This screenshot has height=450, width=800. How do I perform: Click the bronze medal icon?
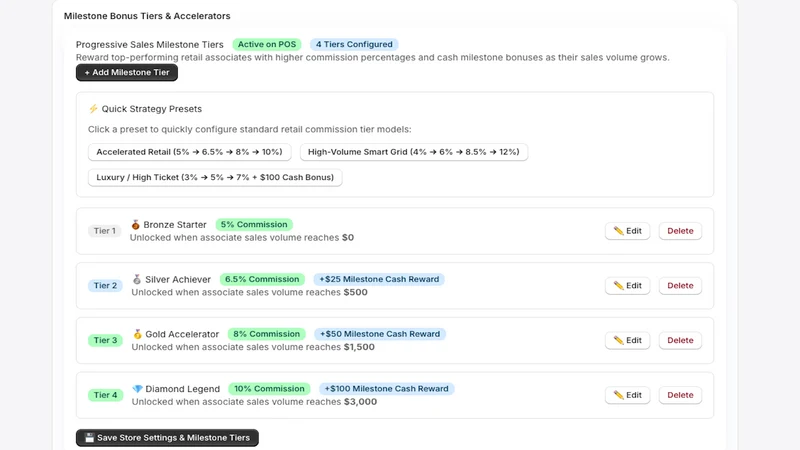135,224
